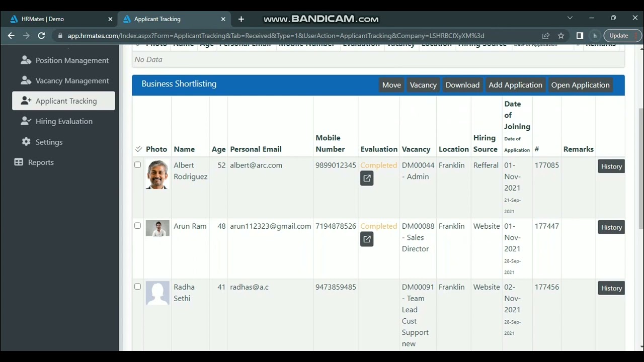The image size is (644, 362).
Task: Click the Vacancy Management people icon
Action: click(x=26, y=80)
